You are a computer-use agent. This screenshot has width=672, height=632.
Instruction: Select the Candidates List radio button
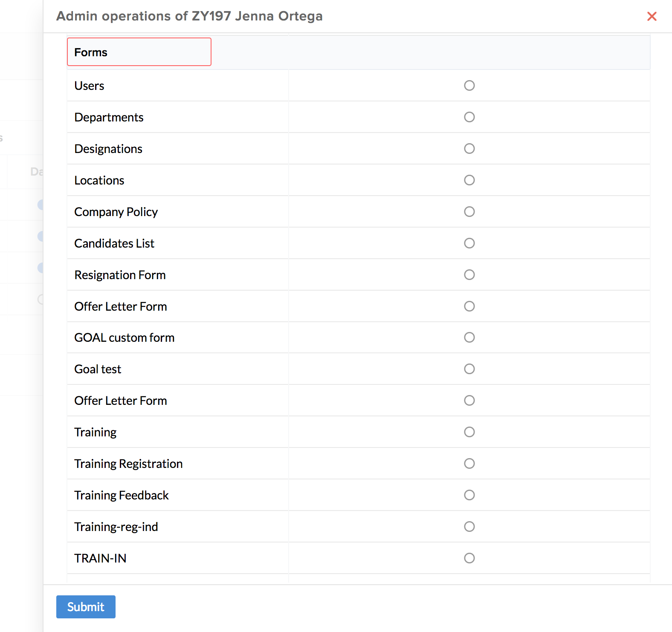click(x=469, y=243)
